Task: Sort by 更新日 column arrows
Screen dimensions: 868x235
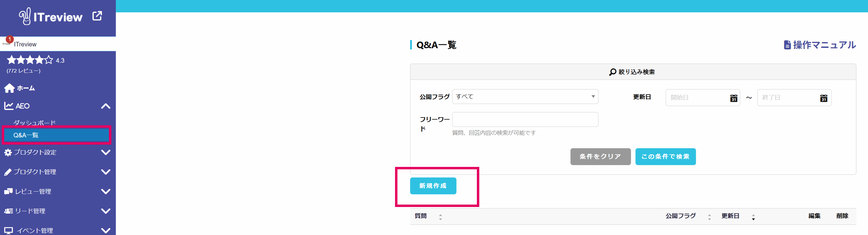Action: click(753, 217)
